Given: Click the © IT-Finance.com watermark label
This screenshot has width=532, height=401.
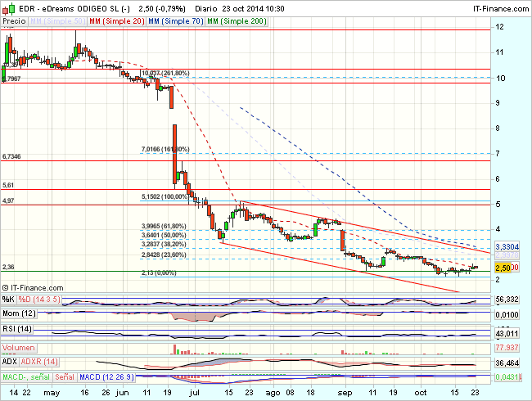Looking at the screenshot, I should tap(33, 288).
